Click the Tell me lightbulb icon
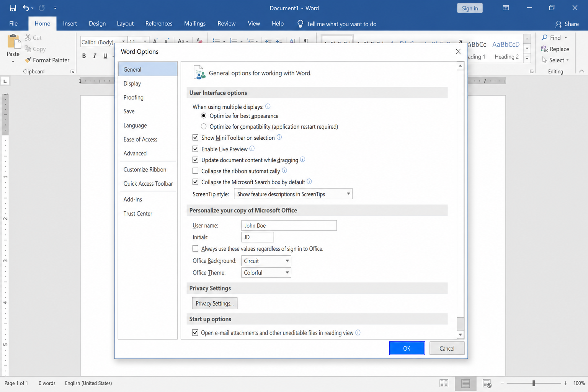588x392 pixels. point(301,24)
